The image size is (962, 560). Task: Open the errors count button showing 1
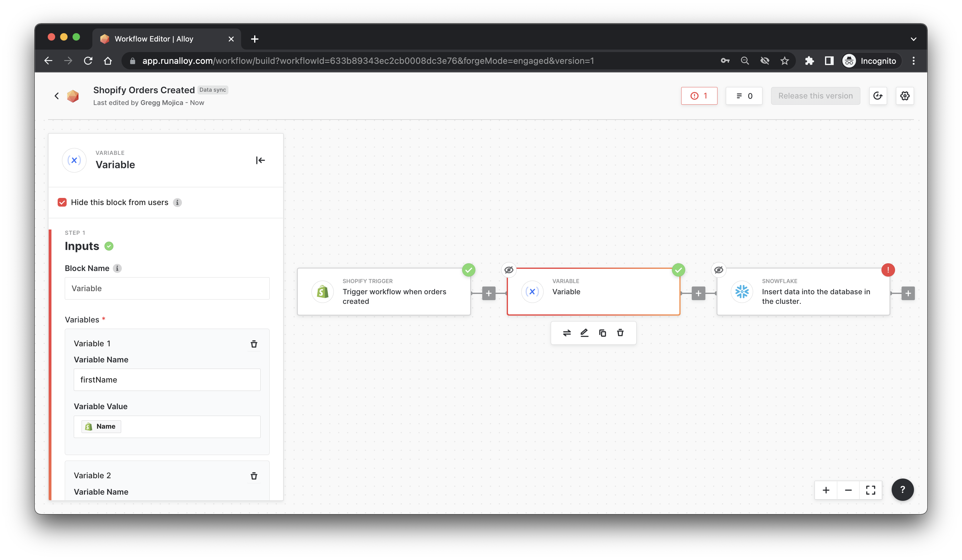coord(699,96)
